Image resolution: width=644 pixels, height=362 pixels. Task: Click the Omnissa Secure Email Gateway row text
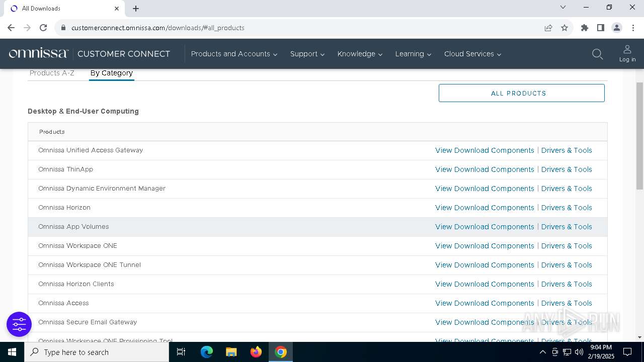88,322
